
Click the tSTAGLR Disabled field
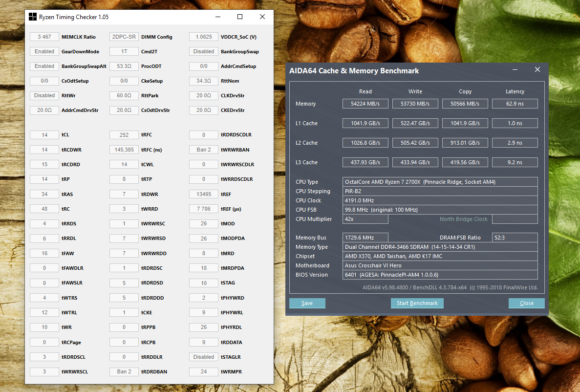click(x=203, y=357)
